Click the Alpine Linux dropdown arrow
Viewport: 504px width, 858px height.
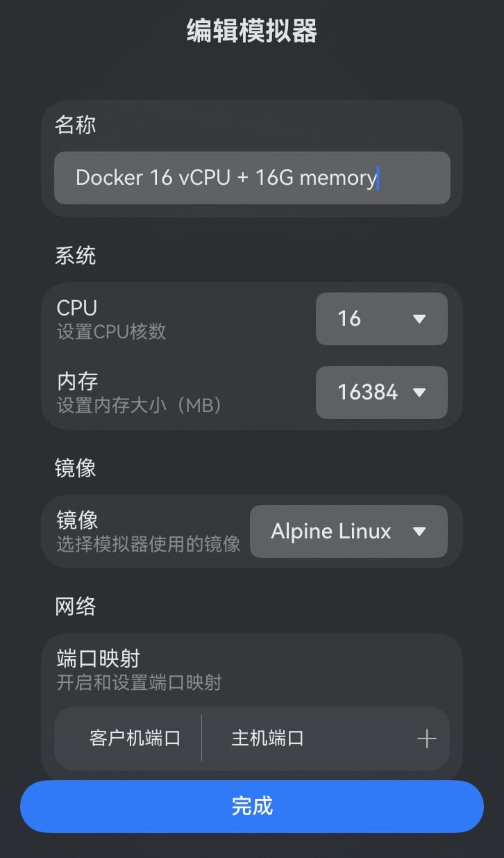(x=419, y=531)
